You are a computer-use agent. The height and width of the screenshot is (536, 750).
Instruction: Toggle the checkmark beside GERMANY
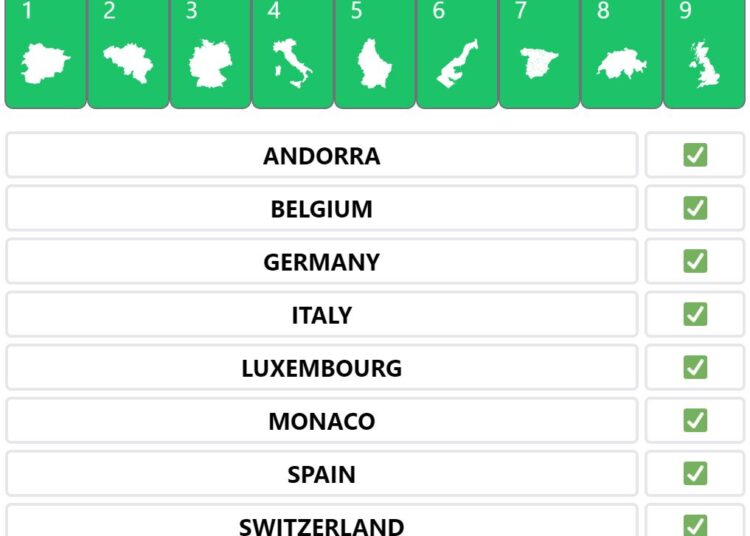(x=695, y=261)
